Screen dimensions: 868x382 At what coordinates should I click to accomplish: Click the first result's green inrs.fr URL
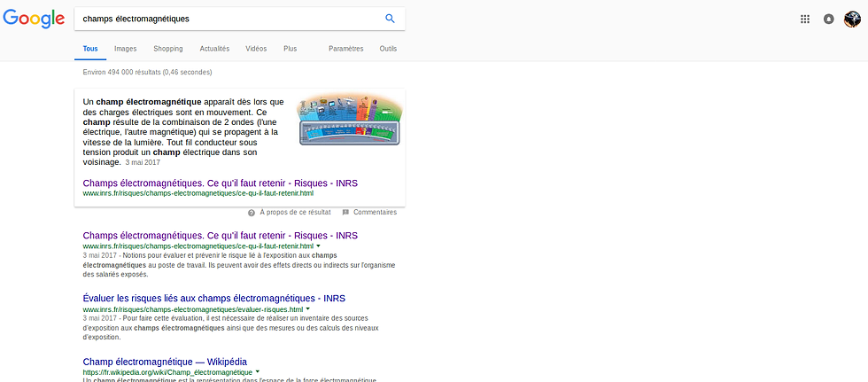[x=198, y=246]
